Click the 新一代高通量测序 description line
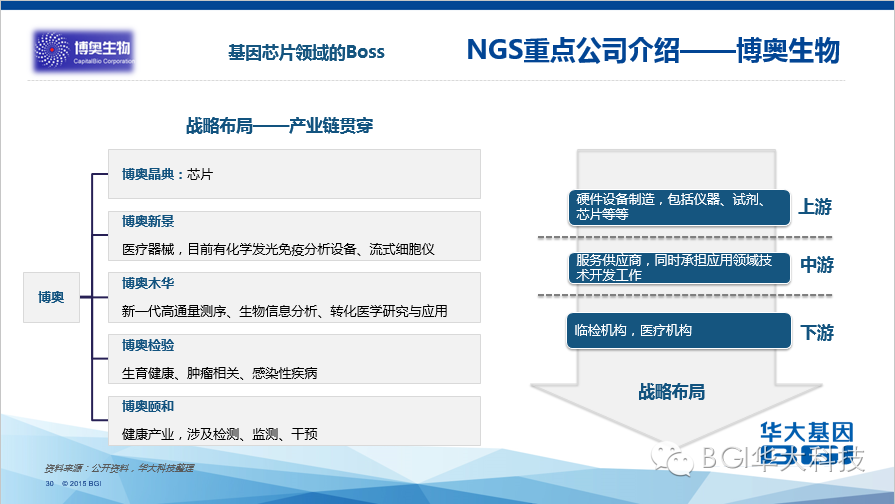Screen dimensions: 895x504 tap(284, 311)
